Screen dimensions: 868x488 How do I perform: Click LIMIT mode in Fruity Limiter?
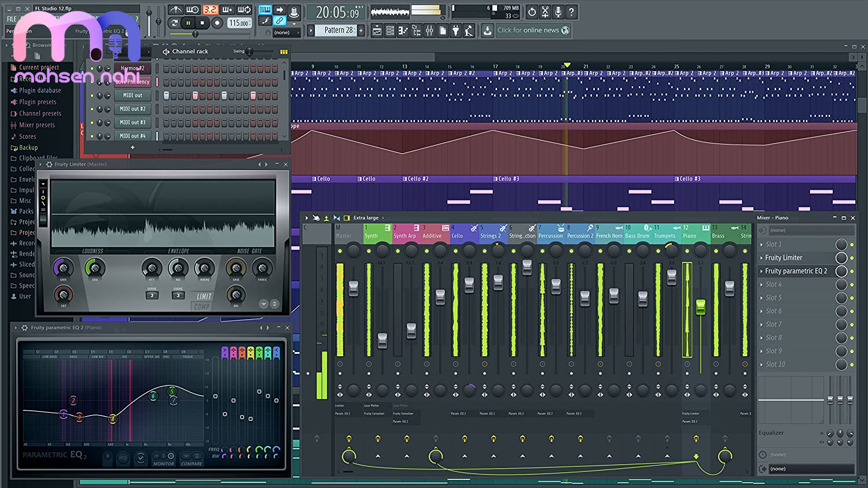(204, 297)
